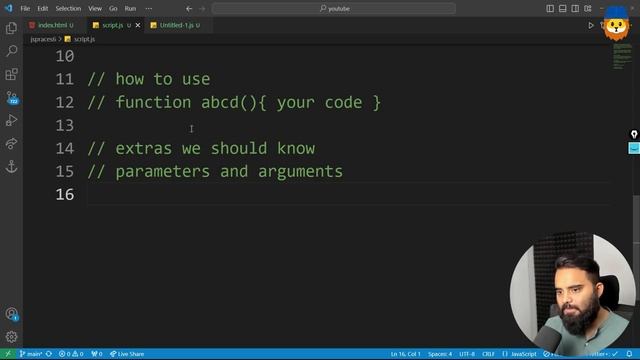The width and height of the screenshot is (640, 360).
Task: Go forward with the right arrow
Action: [x=202, y=9]
